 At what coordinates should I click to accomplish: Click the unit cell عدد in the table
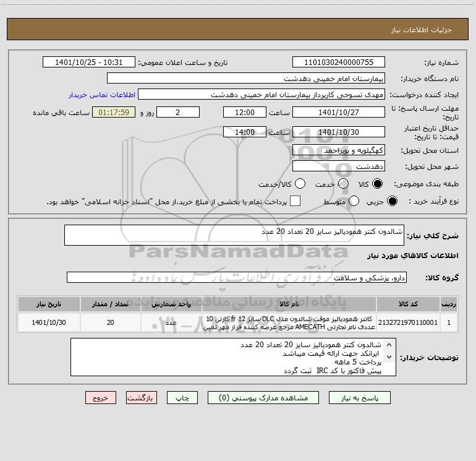(x=171, y=322)
